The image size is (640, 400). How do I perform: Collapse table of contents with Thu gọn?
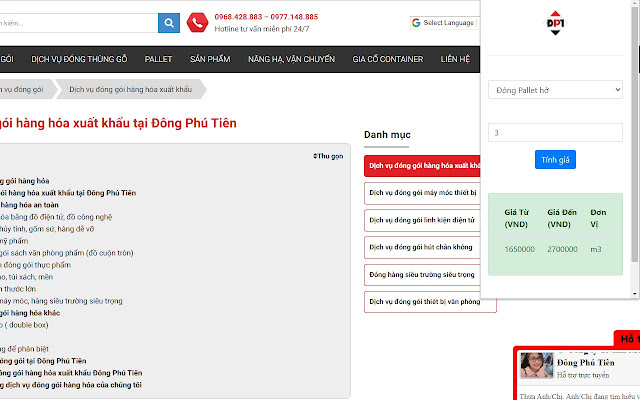pyautogui.click(x=328, y=156)
